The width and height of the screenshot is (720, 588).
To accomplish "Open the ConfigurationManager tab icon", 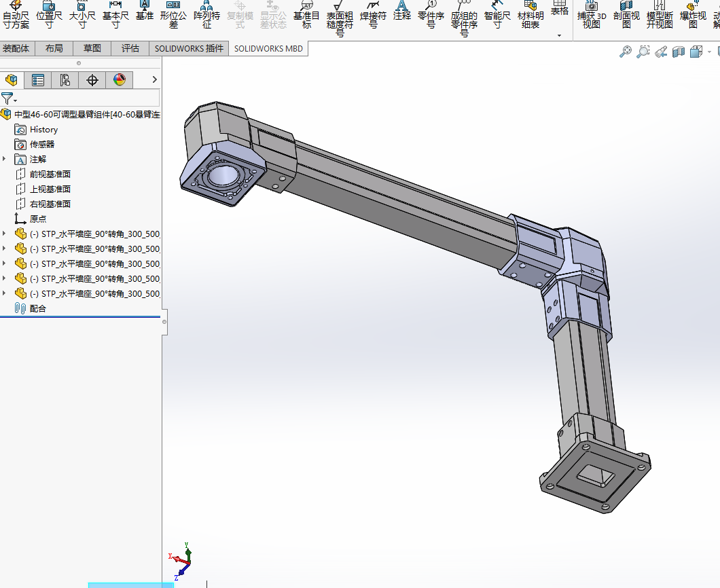I will (65, 80).
